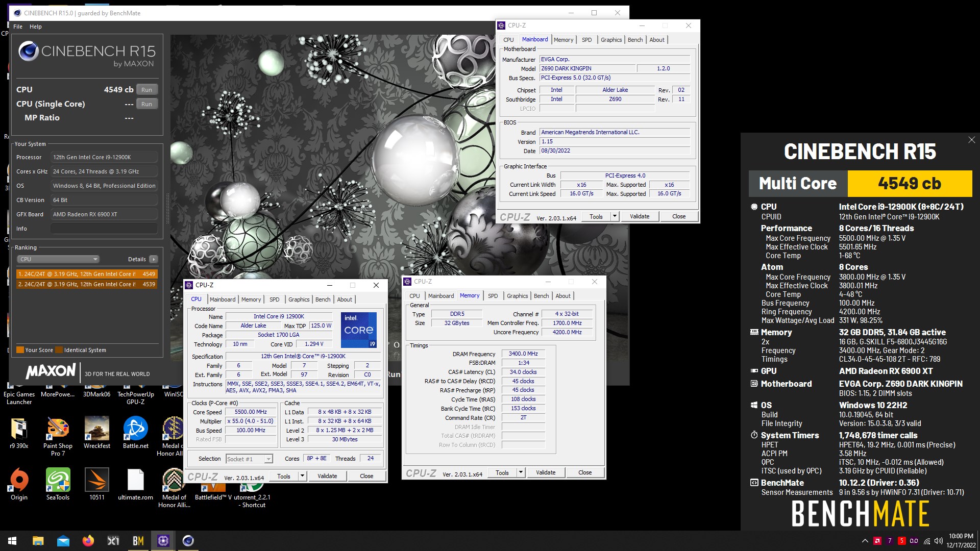
Task: Open Memory tab in CPU-Z Mainboard window
Action: pos(563,40)
